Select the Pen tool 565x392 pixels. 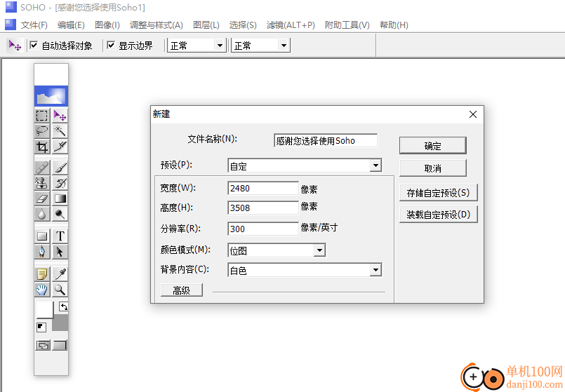[x=42, y=252]
